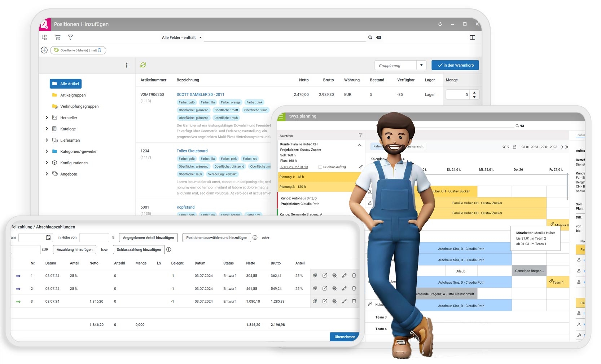Open the Tolles Skateboard article link

point(192,151)
